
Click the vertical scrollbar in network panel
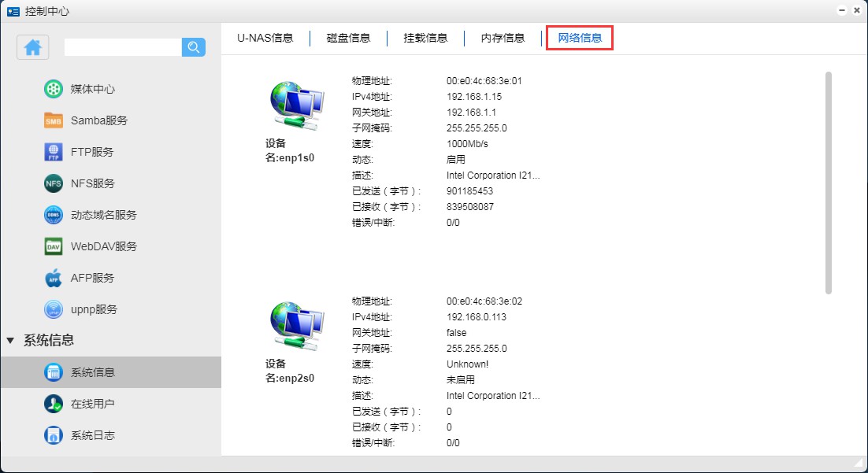828,183
